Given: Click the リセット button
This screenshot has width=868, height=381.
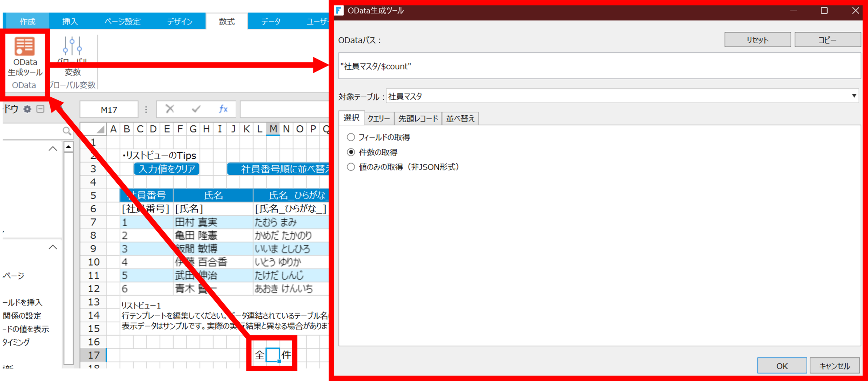Looking at the screenshot, I should (757, 40).
